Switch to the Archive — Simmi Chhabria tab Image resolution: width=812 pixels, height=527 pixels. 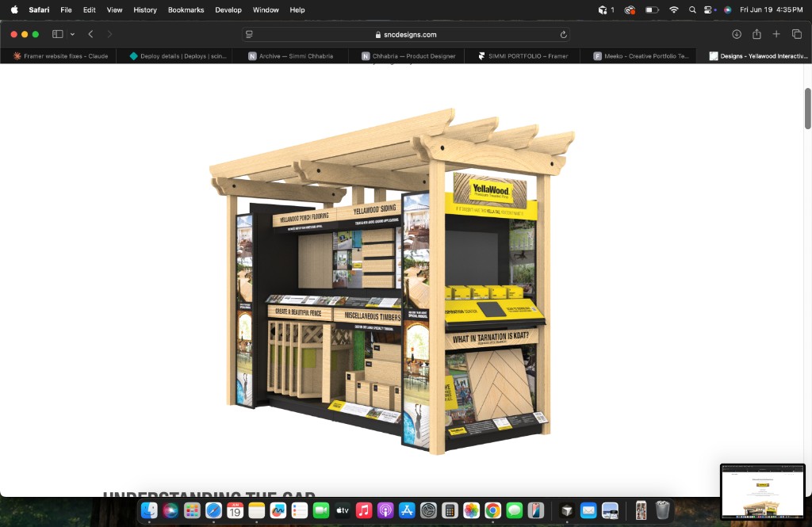[x=290, y=56]
